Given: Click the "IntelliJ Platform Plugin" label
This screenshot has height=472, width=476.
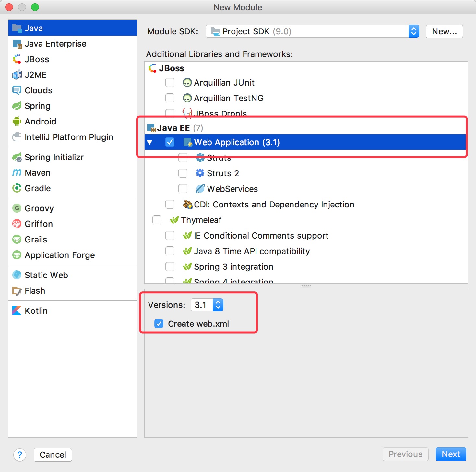Looking at the screenshot, I should [x=69, y=137].
